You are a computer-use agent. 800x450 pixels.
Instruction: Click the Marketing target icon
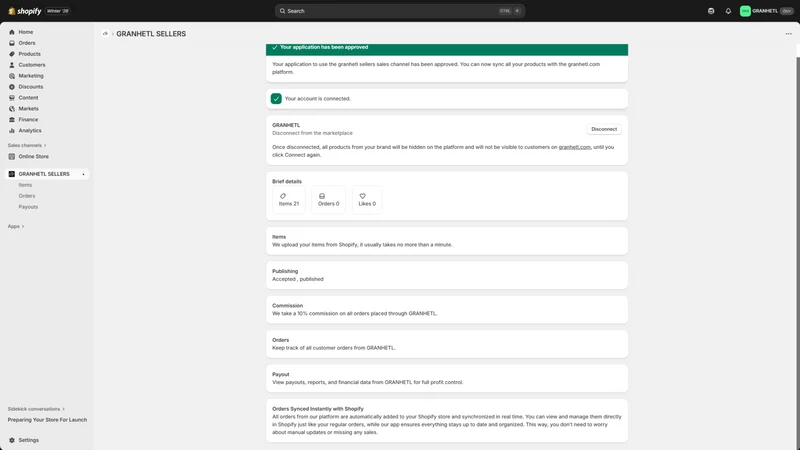(x=12, y=76)
